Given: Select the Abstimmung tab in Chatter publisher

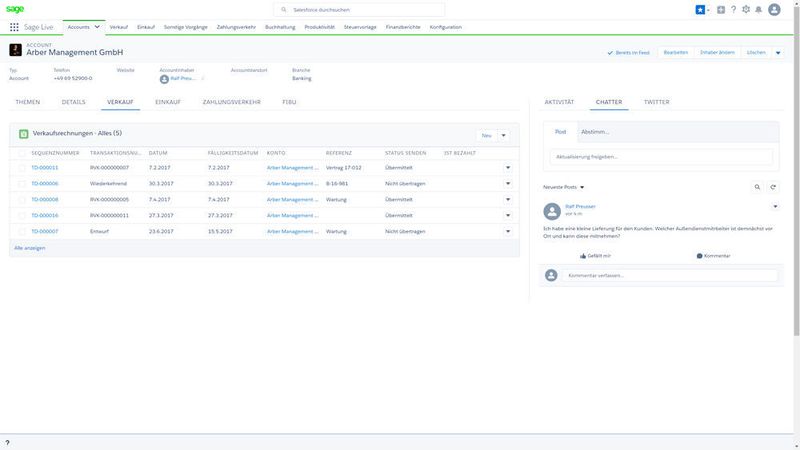Looking at the screenshot, I should point(595,132).
